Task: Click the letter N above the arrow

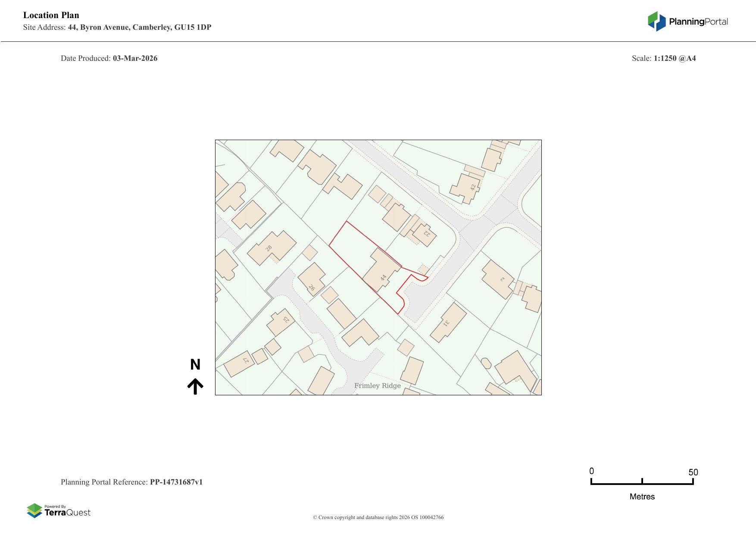Action: click(196, 364)
